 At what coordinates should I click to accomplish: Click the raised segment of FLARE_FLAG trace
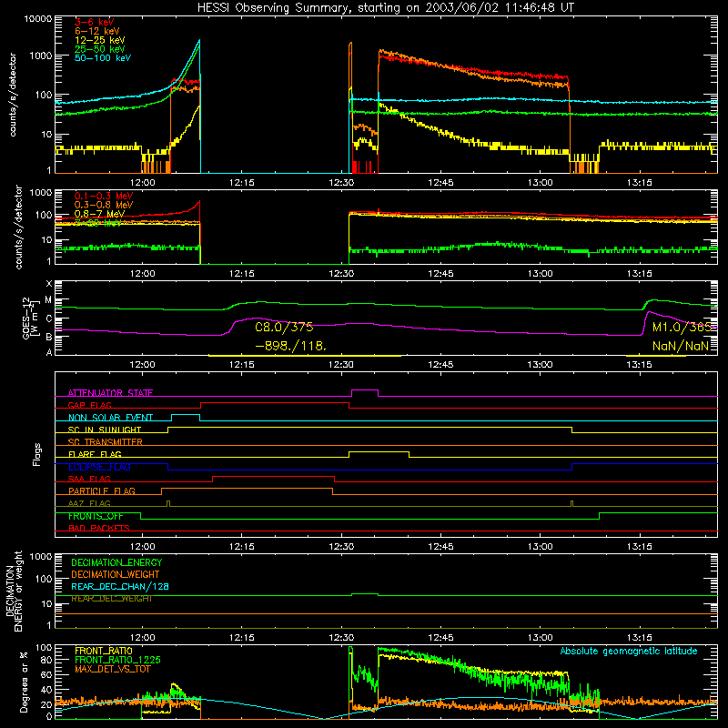pyautogui.click(x=379, y=452)
